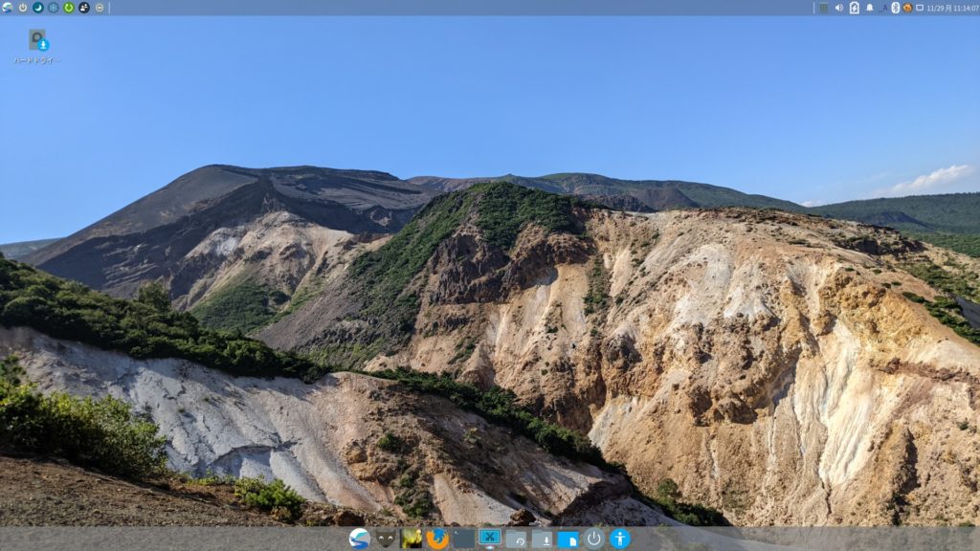Open the downloads folder in the dock
980x551 pixels.
542,539
